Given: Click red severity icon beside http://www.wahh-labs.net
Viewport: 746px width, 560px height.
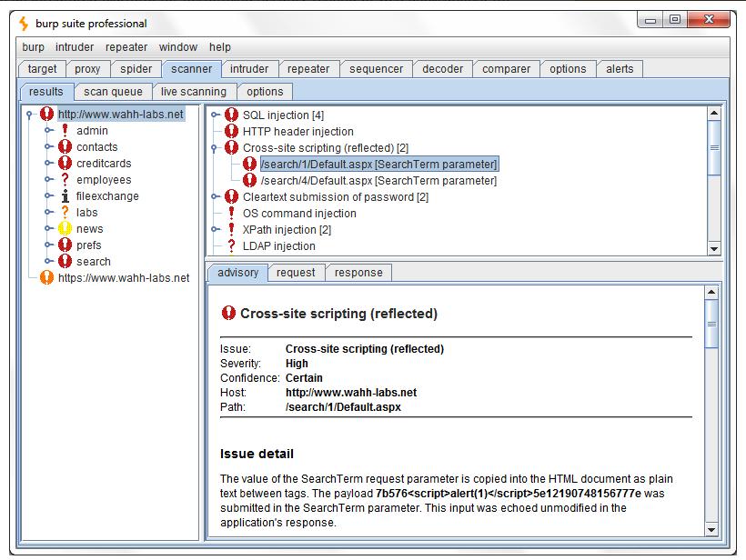Looking at the screenshot, I should coord(46,115).
